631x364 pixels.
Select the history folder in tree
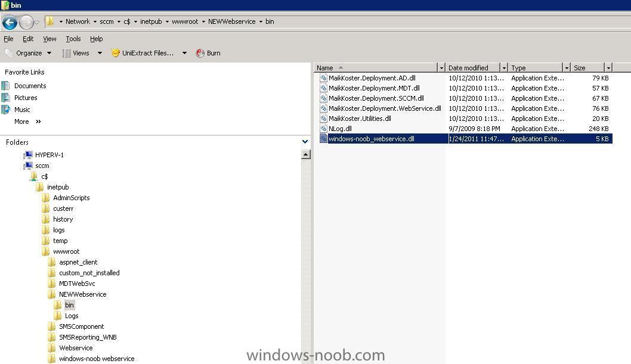(63, 219)
